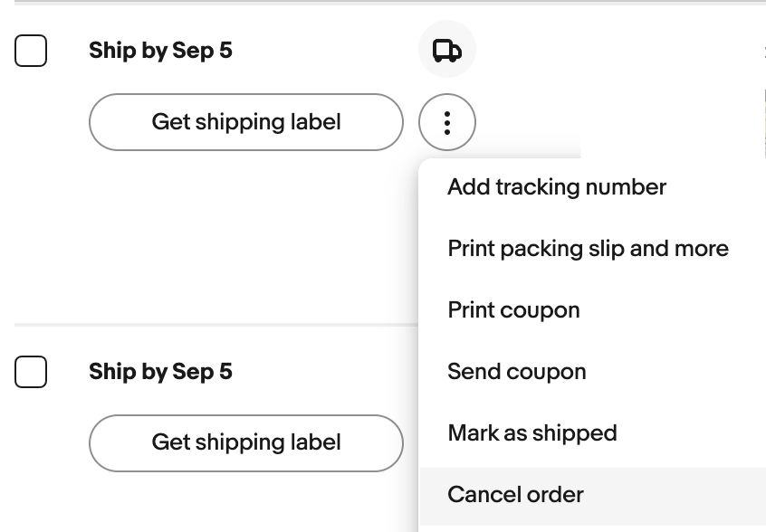
Task: Click first order's Get shipping label button
Action: [x=246, y=122]
